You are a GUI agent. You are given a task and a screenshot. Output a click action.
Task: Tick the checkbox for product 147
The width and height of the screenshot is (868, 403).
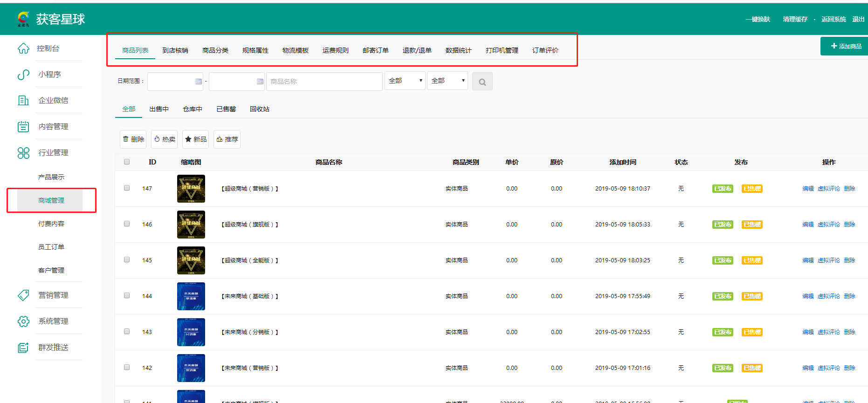[x=127, y=188]
